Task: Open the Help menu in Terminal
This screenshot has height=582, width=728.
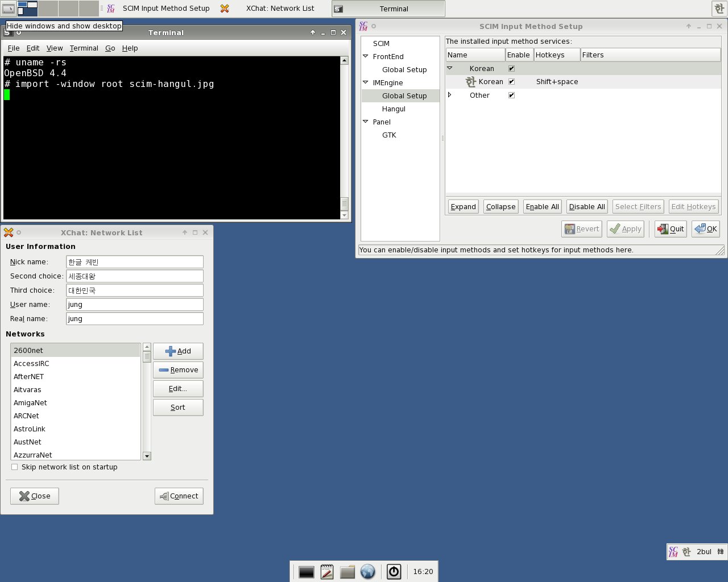Action: coord(130,48)
